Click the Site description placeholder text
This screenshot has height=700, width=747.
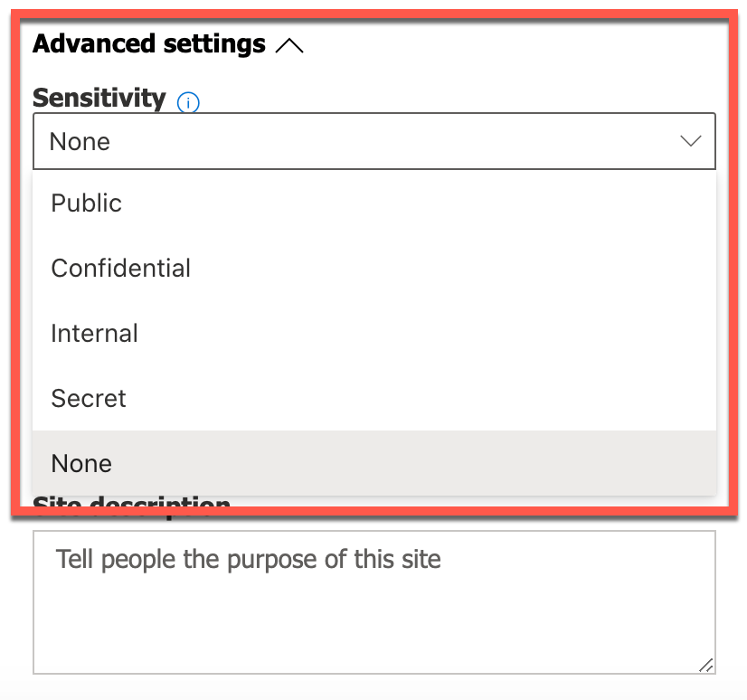tap(248, 560)
